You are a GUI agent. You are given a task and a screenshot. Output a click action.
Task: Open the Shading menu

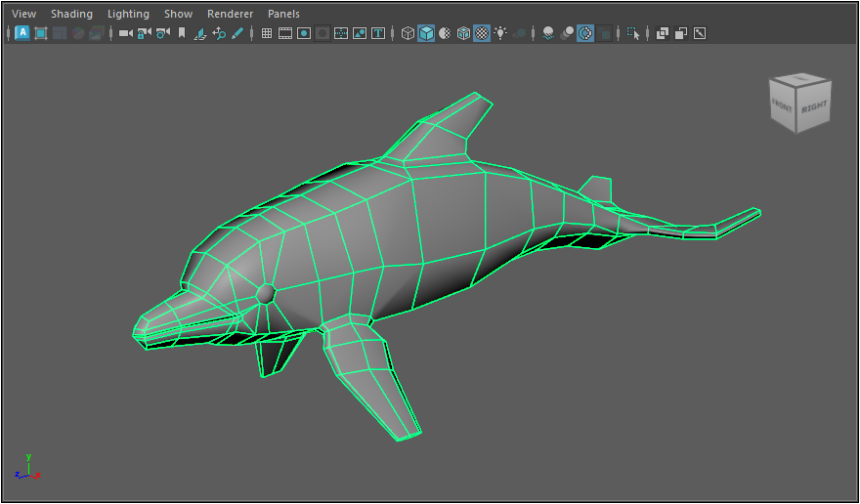point(71,14)
